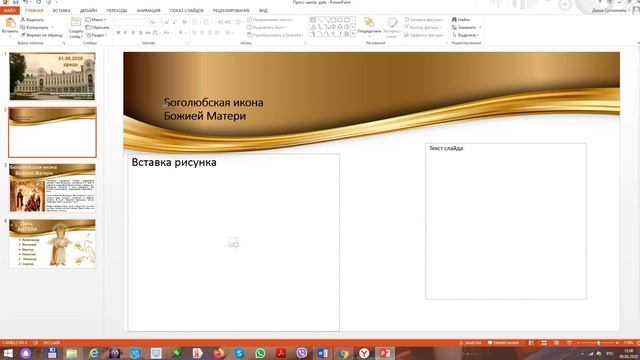Click the Paste (Вставить) clipboard icon
Viewport: 640px width, 360px height.
10,23
